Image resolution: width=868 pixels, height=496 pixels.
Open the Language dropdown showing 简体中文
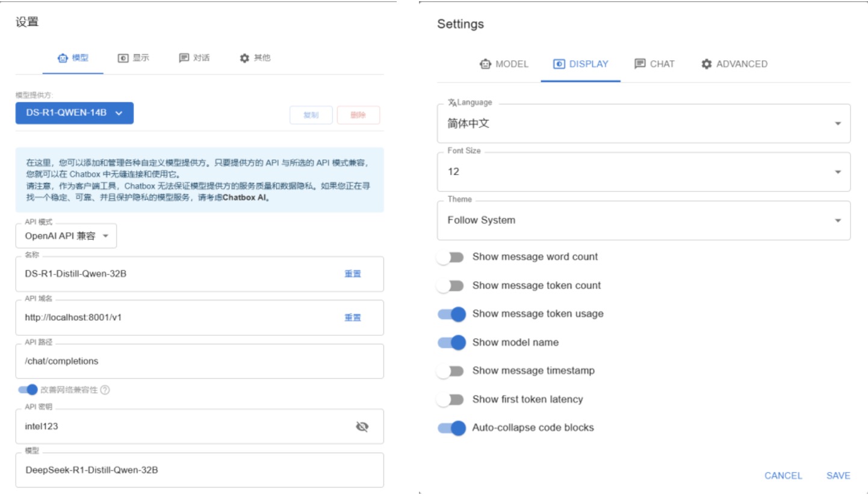point(643,123)
